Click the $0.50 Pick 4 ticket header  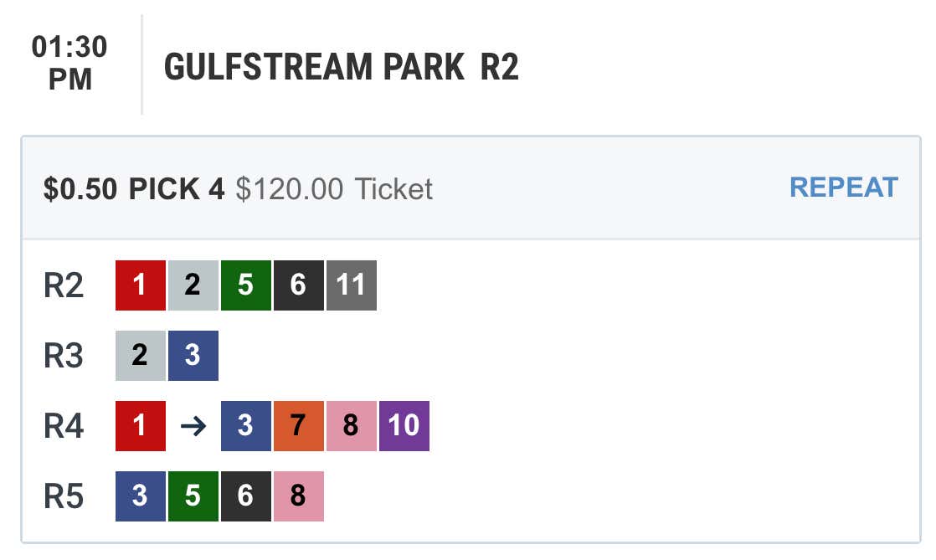(x=471, y=188)
